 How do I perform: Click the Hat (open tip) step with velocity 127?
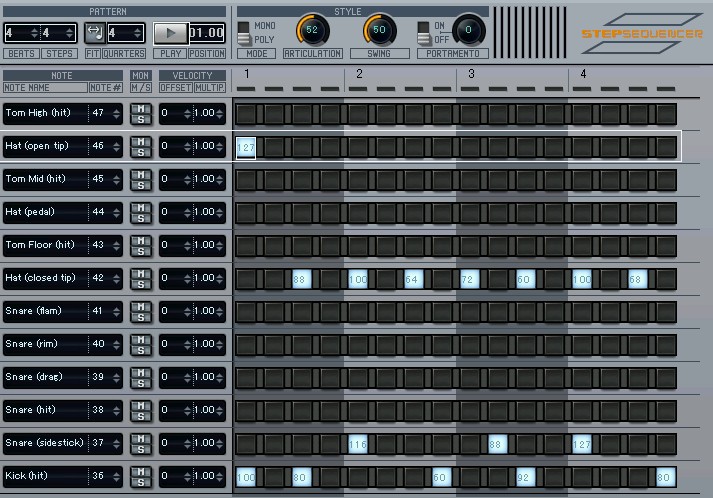tap(246, 148)
